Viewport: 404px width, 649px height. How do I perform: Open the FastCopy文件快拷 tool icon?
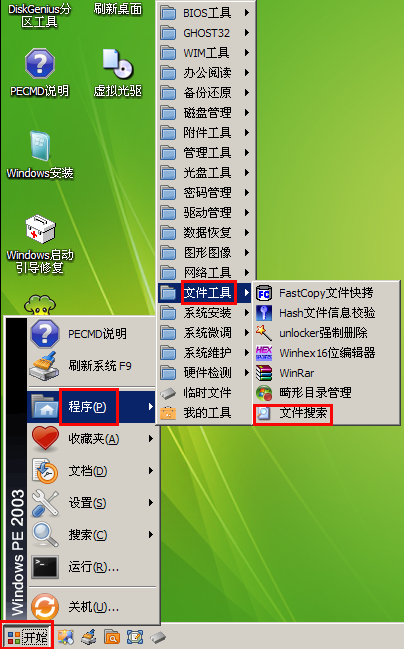[264, 293]
